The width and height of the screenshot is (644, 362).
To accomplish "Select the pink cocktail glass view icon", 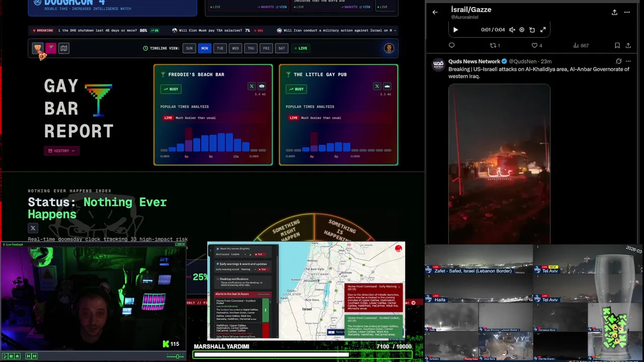I will 51,48.
